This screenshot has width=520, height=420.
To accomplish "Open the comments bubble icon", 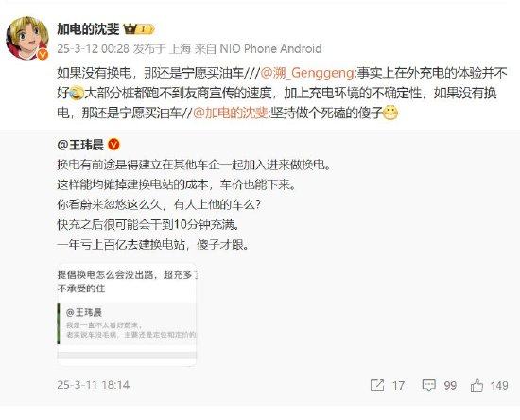I will click(x=428, y=385).
